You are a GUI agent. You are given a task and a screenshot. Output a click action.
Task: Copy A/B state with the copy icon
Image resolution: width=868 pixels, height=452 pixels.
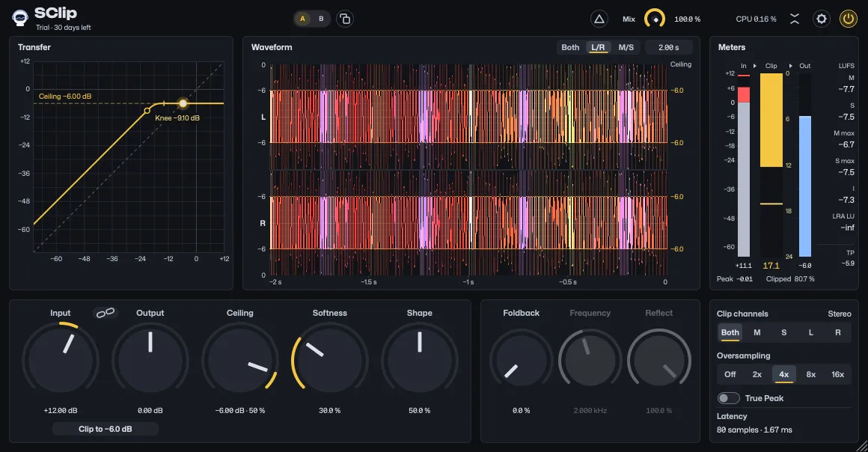345,19
